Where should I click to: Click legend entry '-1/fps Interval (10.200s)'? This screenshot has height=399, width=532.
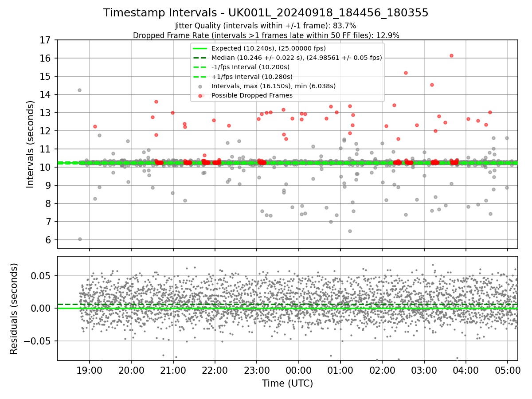coord(250,67)
